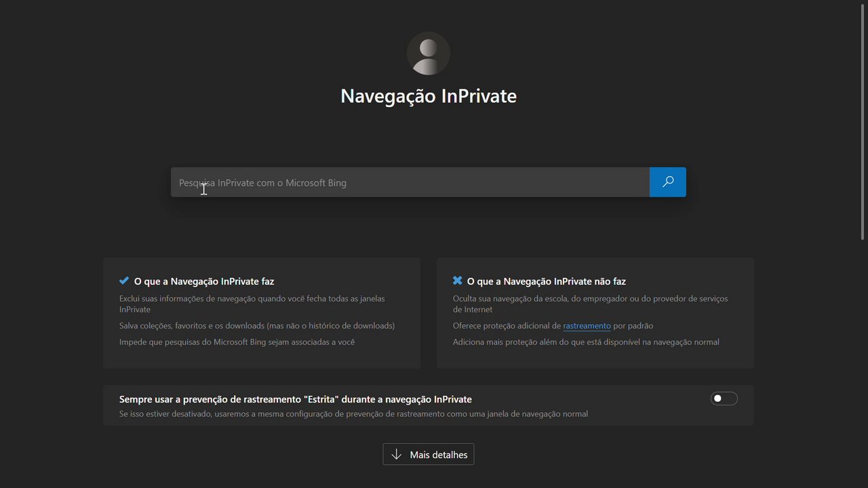Click the "Navegação InPrivate" heading
Viewport: 868px width, 488px height.
429,96
